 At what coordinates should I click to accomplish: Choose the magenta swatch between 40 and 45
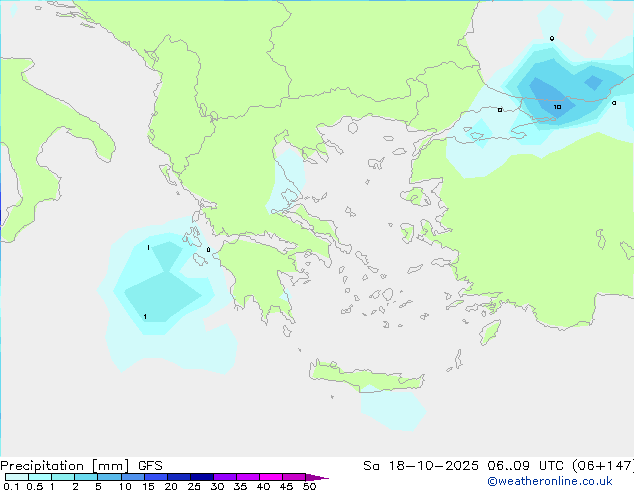[x=271, y=477]
